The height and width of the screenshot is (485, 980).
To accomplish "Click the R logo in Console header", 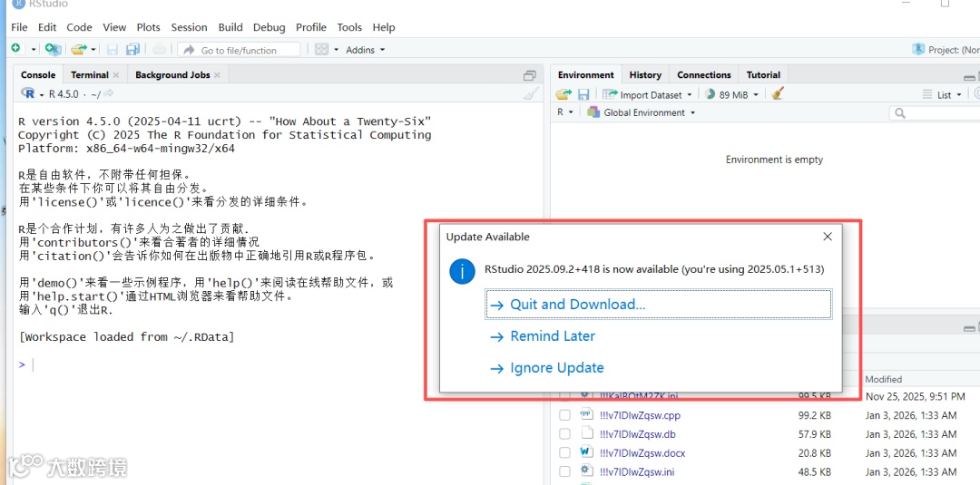I will coord(28,93).
